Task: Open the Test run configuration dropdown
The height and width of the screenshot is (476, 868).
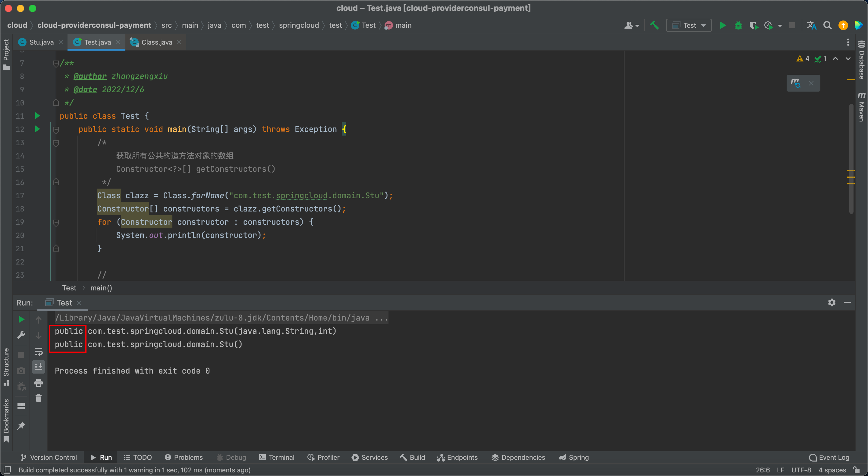Action: coord(689,25)
